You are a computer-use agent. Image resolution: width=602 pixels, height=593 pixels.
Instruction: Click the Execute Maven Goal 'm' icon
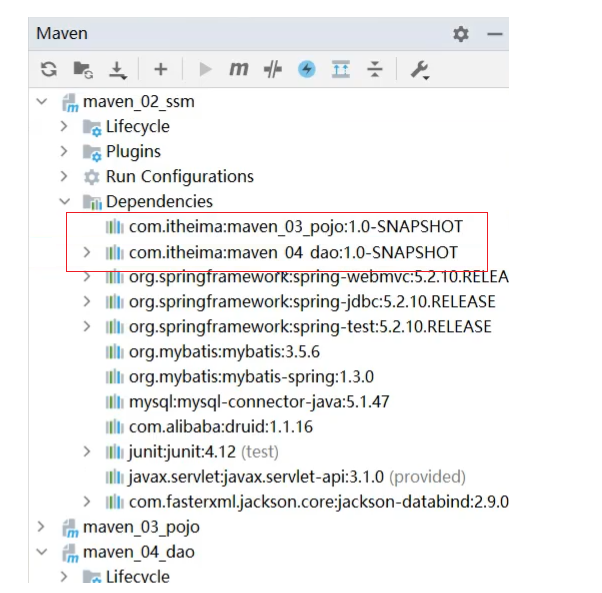[x=238, y=69]
